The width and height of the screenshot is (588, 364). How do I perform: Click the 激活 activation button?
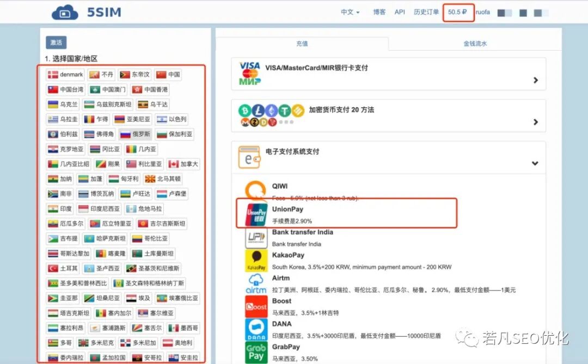56,42
